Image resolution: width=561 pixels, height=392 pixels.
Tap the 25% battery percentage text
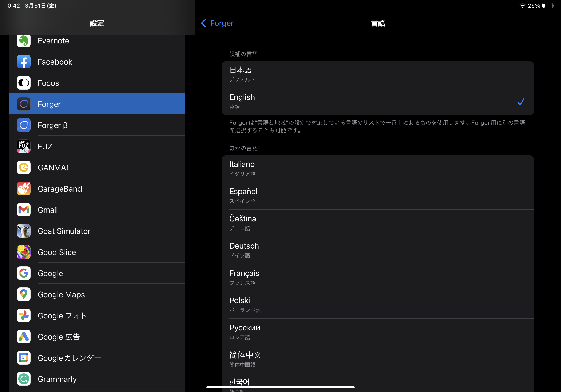pos(534,6)
